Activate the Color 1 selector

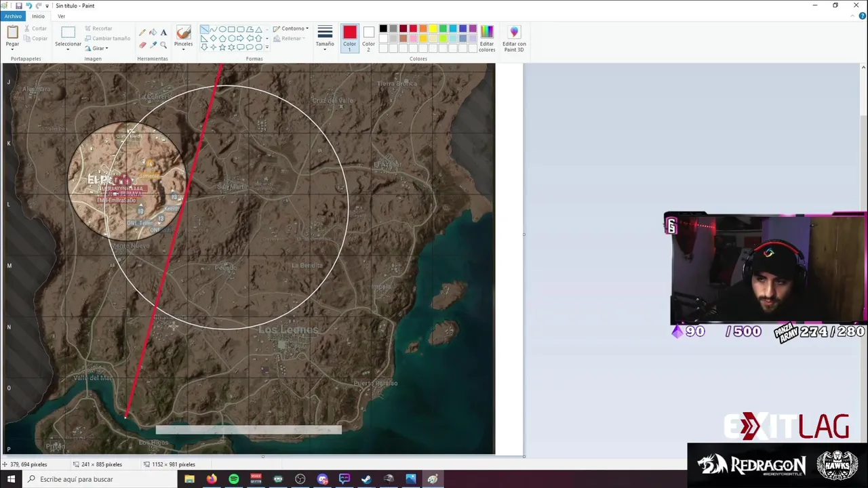[349, 37]
